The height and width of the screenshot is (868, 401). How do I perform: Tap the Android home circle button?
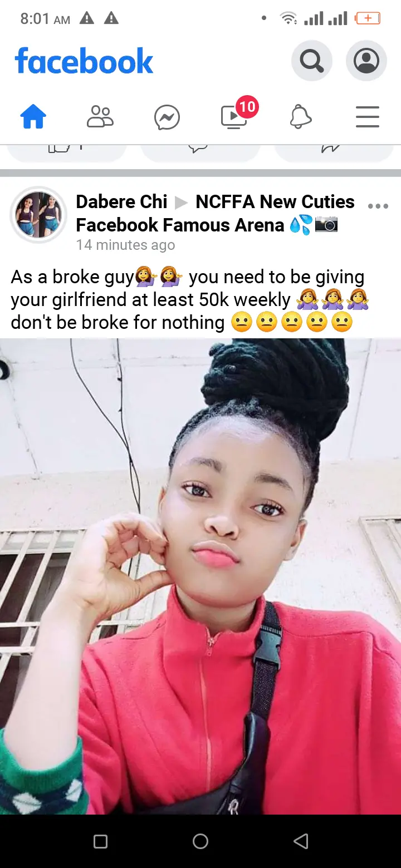pos(200,841)
